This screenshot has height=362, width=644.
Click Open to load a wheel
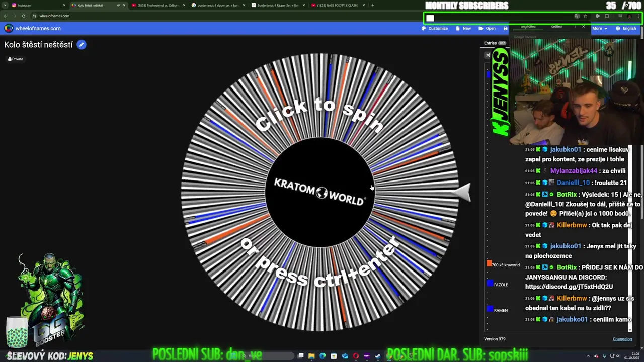(487, 28)
